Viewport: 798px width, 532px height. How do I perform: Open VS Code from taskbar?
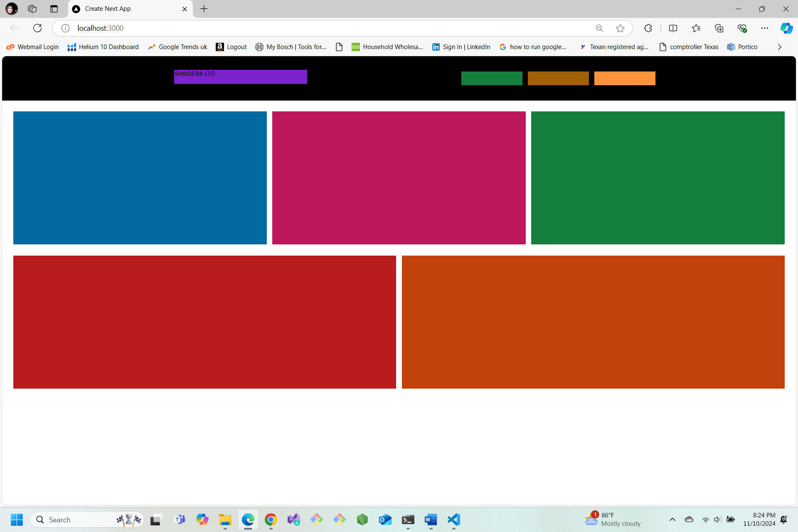pos(454,520)
